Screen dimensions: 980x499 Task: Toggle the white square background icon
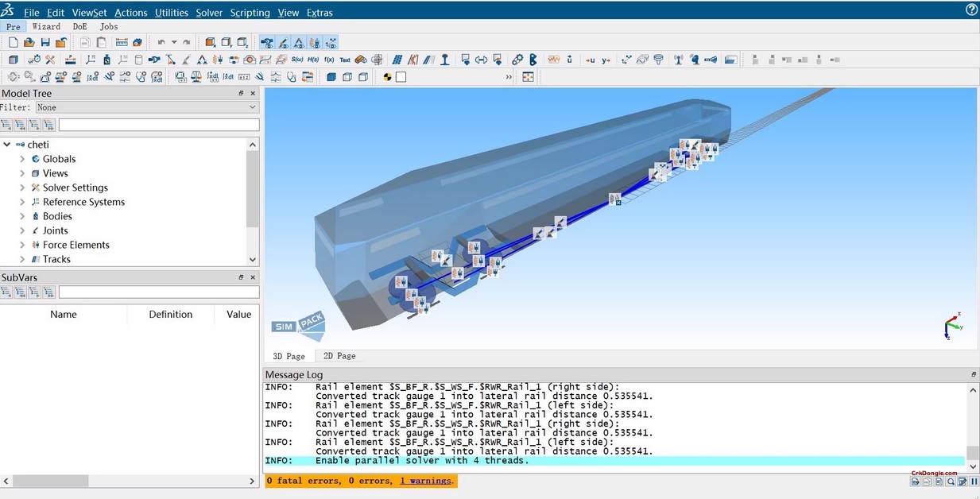[x=401, y=77]
